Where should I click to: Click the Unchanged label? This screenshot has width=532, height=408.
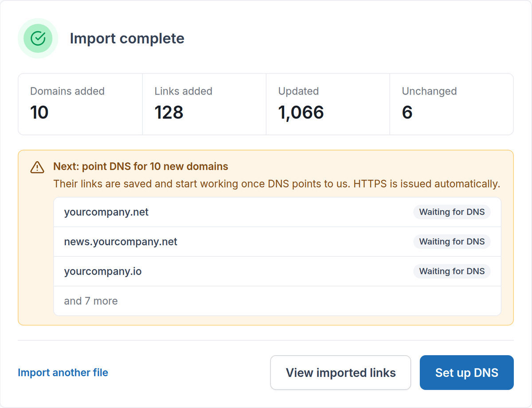tap(429, 91)
